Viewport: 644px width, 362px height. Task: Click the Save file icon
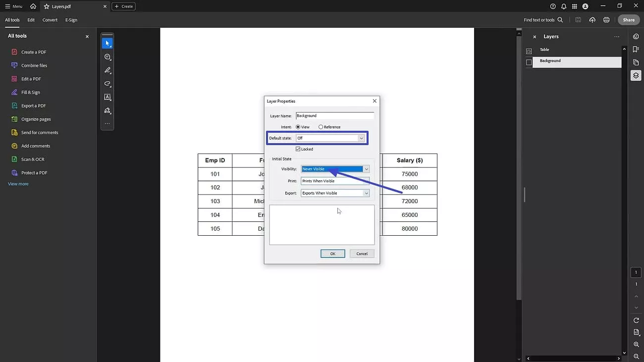(578, 20)
